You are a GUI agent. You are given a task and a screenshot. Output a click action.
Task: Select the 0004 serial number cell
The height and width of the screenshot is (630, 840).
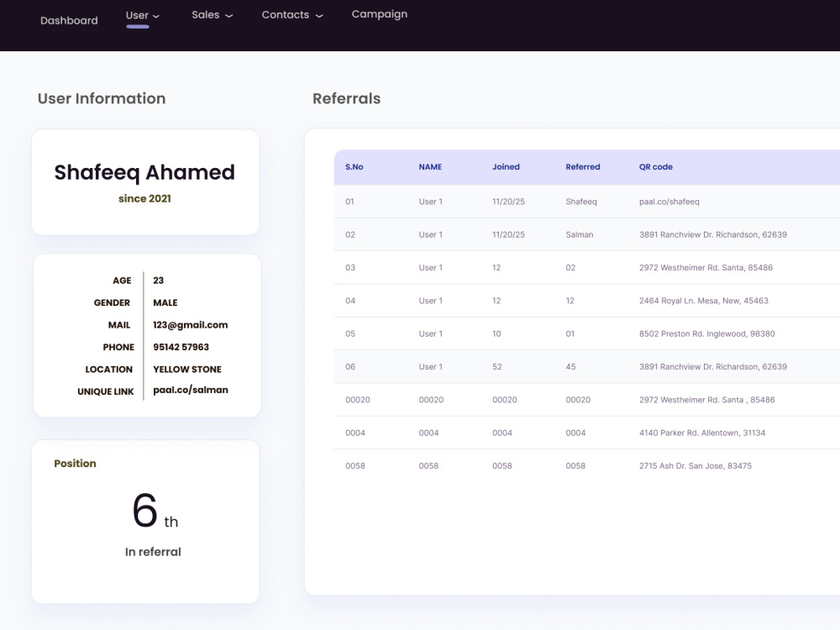click(355, 433)
